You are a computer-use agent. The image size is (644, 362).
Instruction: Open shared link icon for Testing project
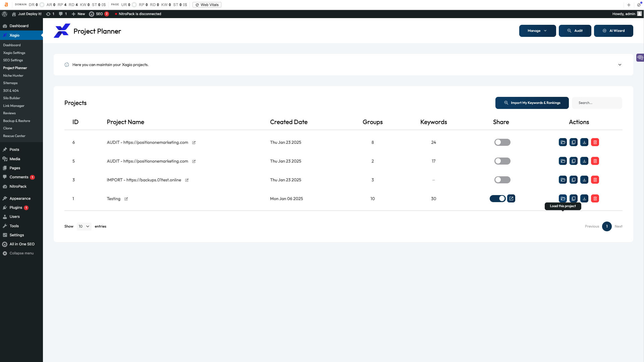point(511,199)
